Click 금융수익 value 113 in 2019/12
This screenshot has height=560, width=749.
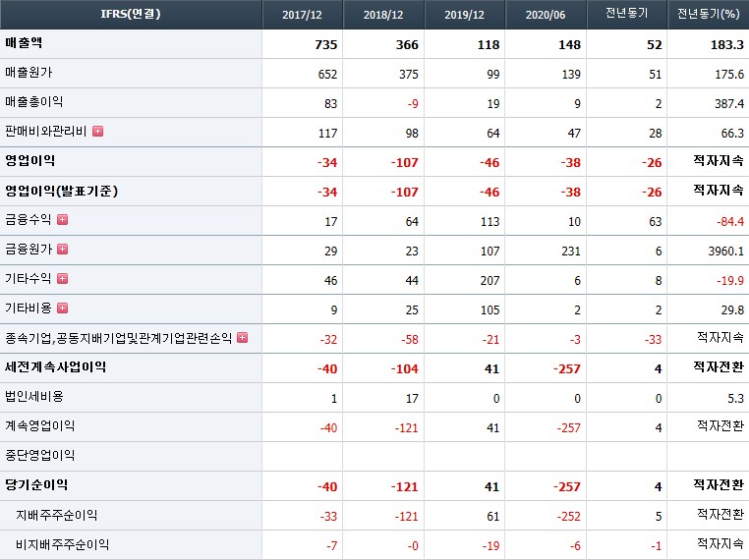(x=490, y=222)
